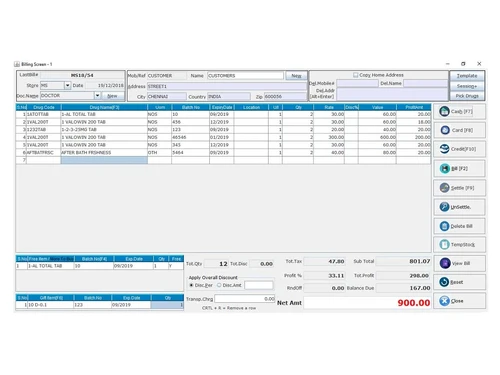500x375 pixels.
Task: Click the highlighted Qty cell in gift item table
Action: [167, 305]
